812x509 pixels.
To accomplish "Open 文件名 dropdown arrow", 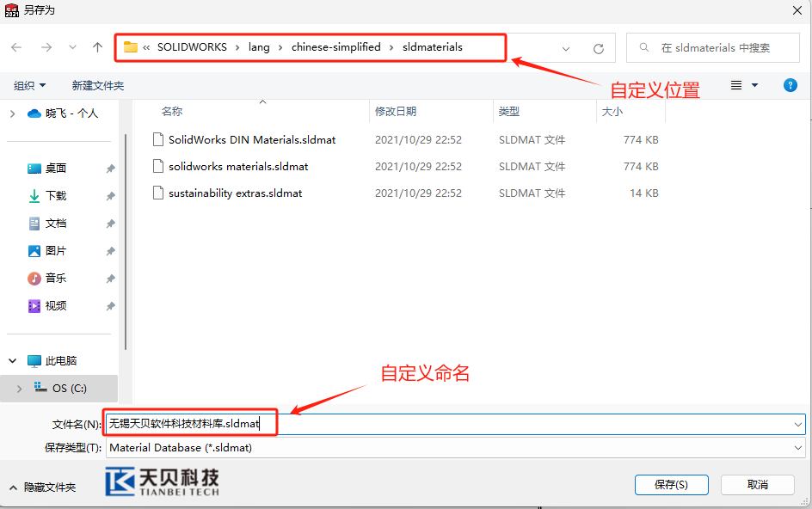I will 798,425.
